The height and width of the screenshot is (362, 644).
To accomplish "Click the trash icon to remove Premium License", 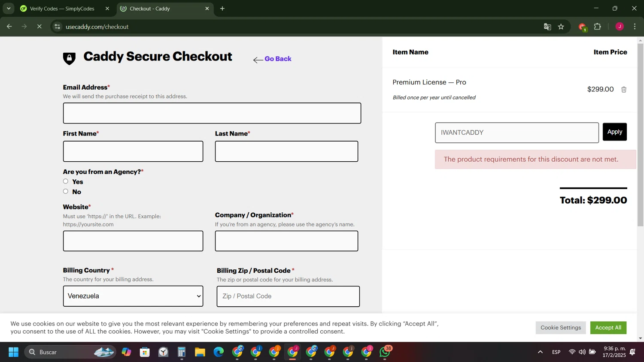I will point(624,90).
